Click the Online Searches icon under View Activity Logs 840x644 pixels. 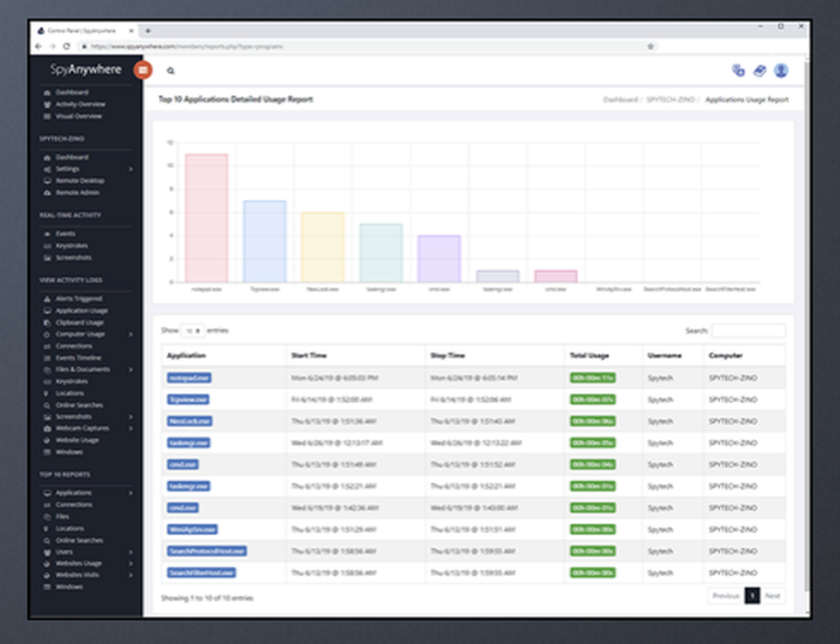[47, 406]
